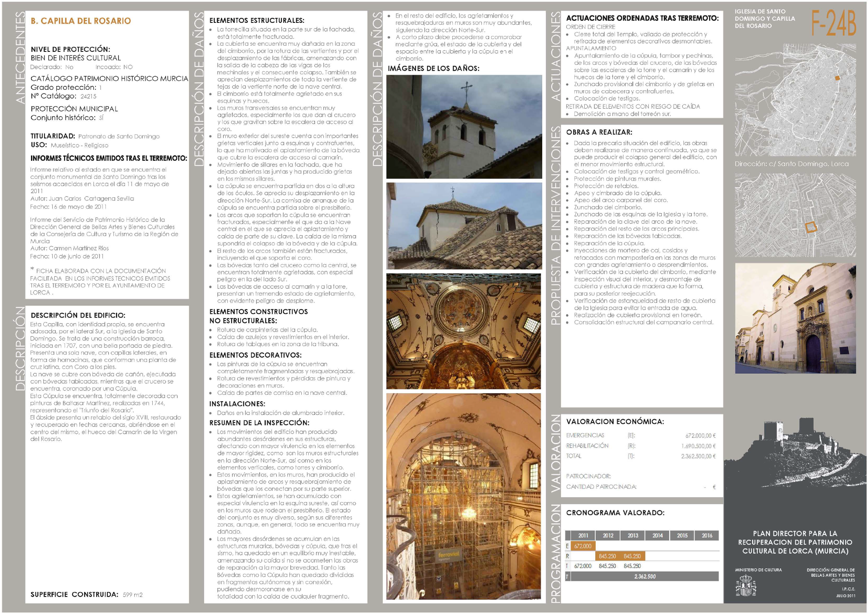Open the cracked cimborrio tiled roof photo
868x614 pixels.
[x=464, y=226]
